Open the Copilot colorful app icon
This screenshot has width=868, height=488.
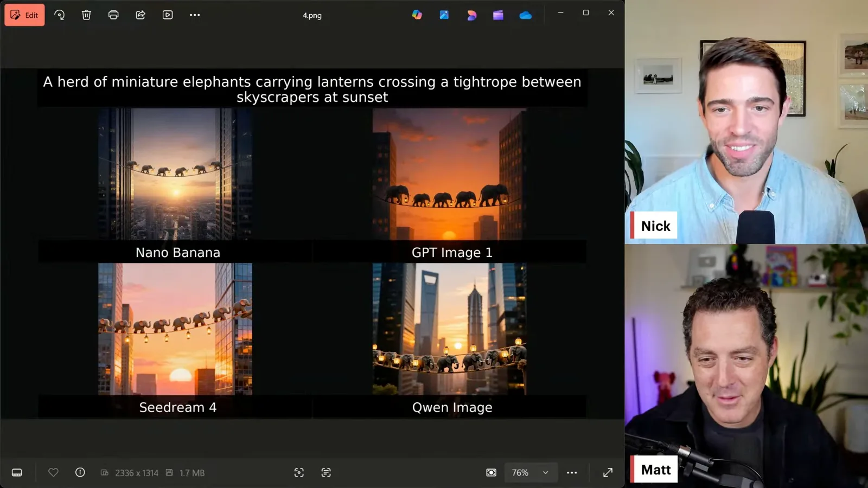417,15
